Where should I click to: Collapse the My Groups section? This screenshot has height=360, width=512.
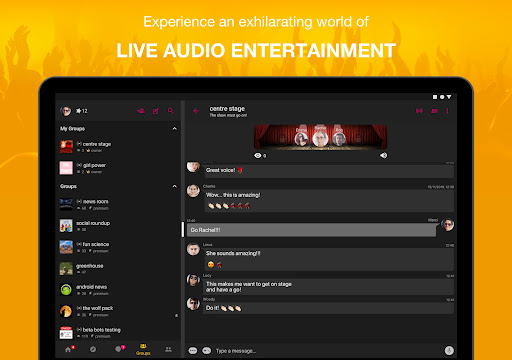[x=174, y=129]
